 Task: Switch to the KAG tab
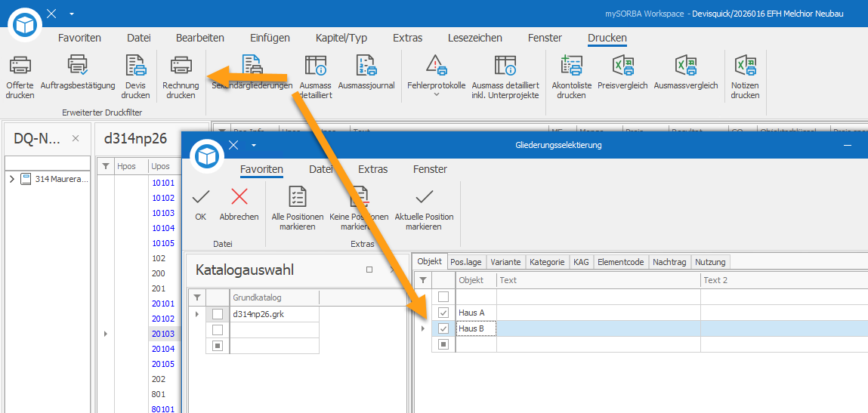[x=581, y=262]
